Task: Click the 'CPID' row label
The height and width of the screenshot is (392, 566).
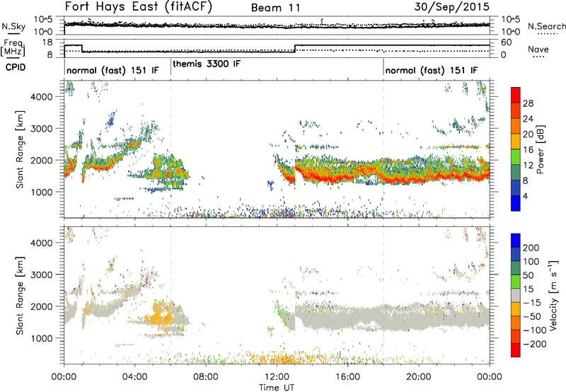Action: pos(16,67)
